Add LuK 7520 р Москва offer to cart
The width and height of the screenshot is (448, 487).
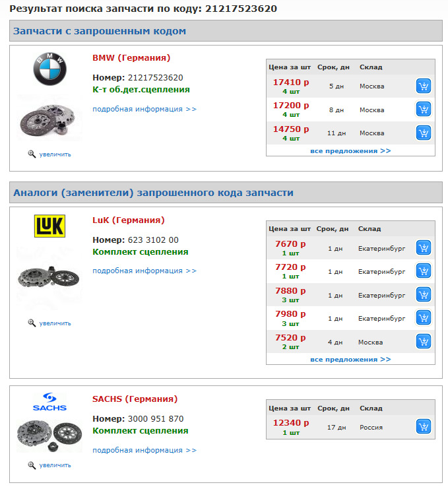pos(424,341)
